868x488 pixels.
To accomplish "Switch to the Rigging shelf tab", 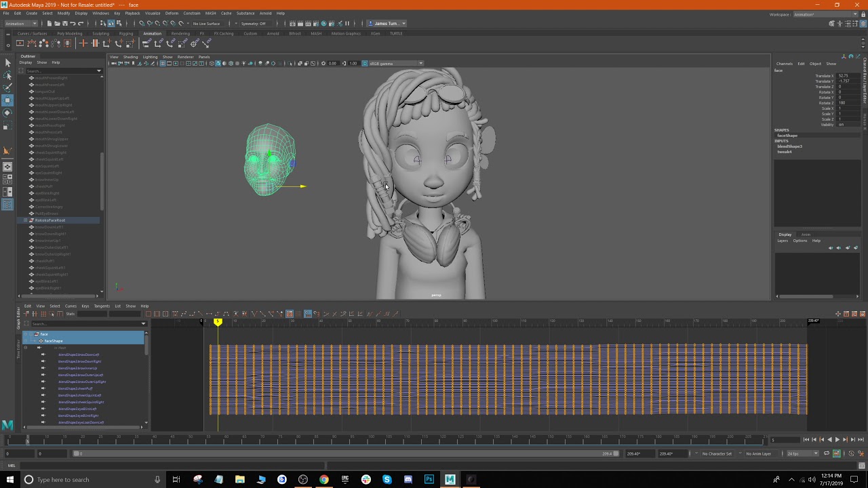I will pyautogui.click(x=126, y=33).
